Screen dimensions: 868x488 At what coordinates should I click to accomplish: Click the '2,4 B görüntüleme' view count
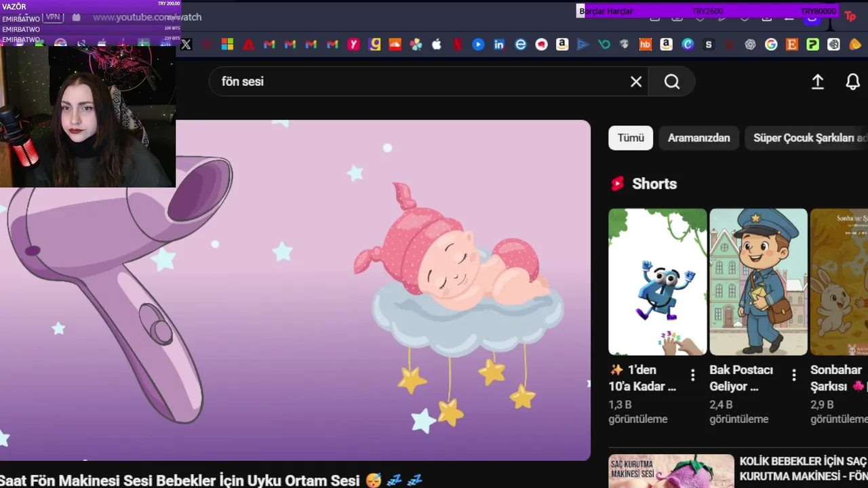pyautogui.click(x=739, y=412)
